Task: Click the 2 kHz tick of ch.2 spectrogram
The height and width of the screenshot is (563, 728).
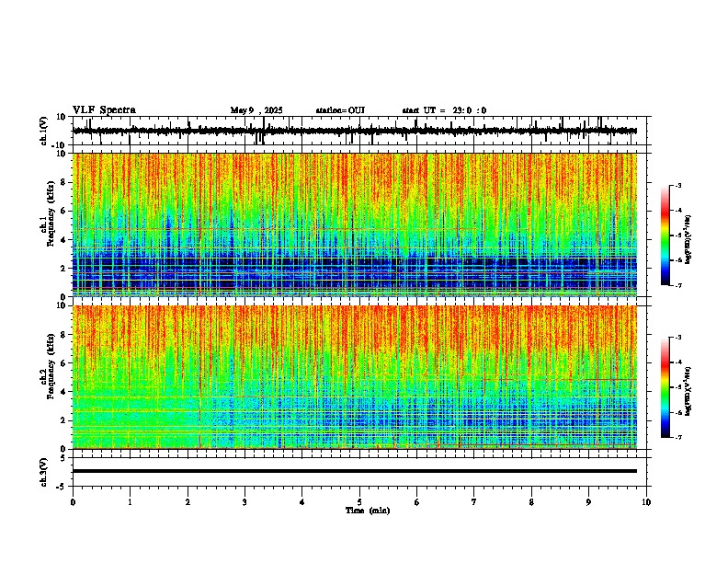Action: tap(63, 420)
